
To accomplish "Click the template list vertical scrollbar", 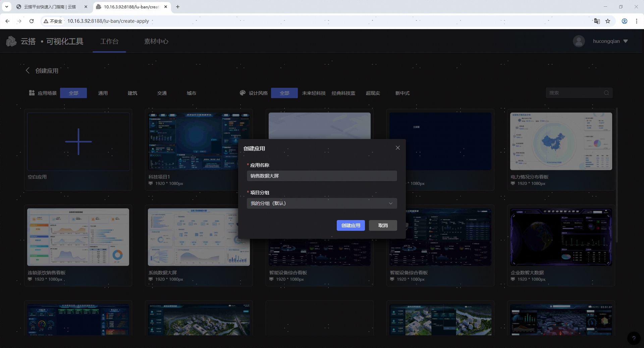I will tap(616, 175).
